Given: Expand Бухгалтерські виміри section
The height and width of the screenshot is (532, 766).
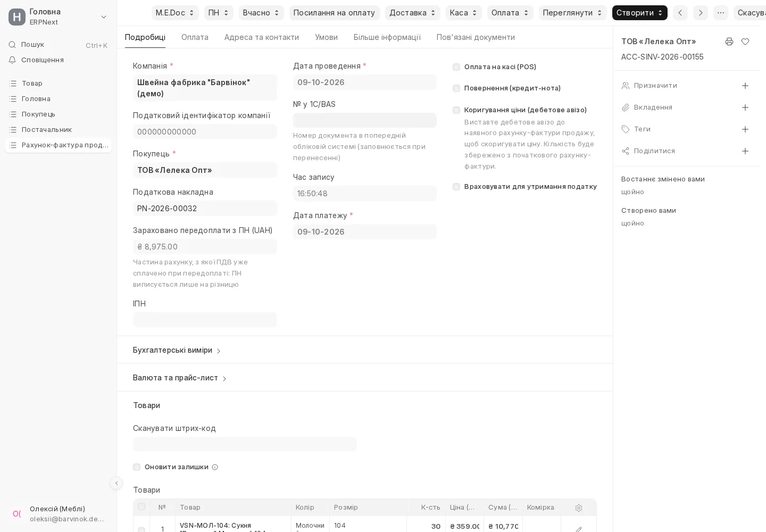Looking at the screenshot, I should [177, 350].
